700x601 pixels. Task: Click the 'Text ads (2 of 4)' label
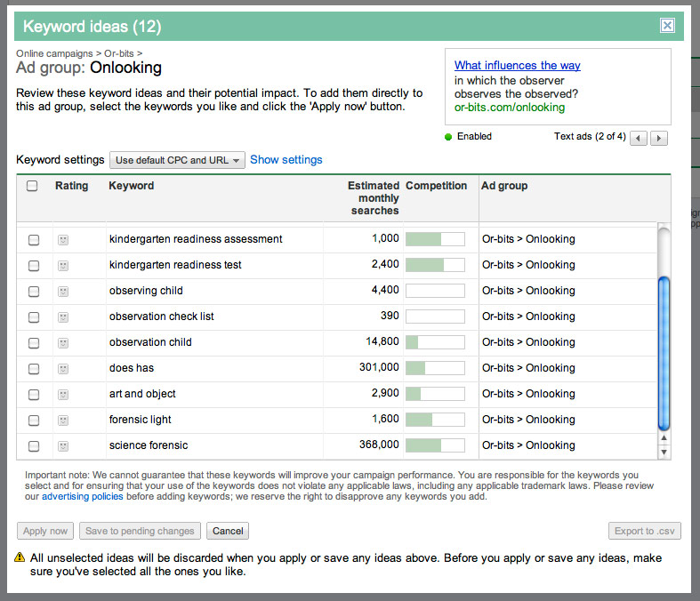(x=590, y=137)
